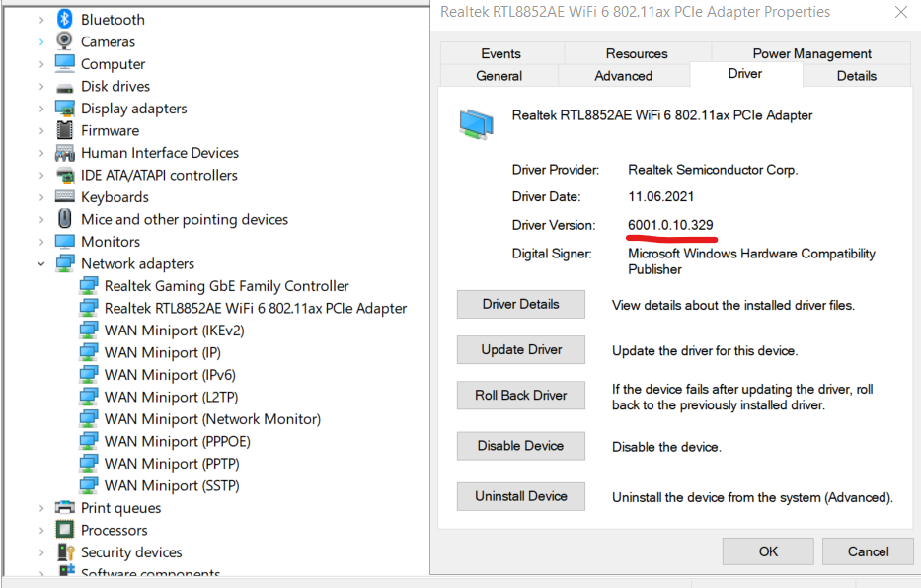Open the Advanced tab

point(623,76)
